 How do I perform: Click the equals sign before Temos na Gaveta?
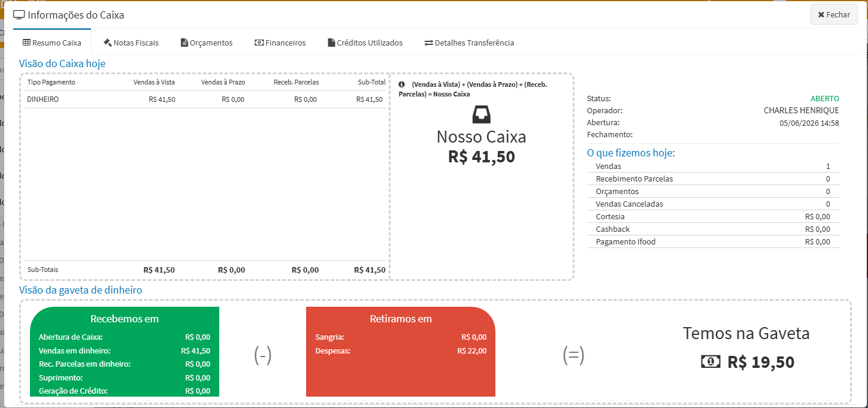(x=573, y=356)
